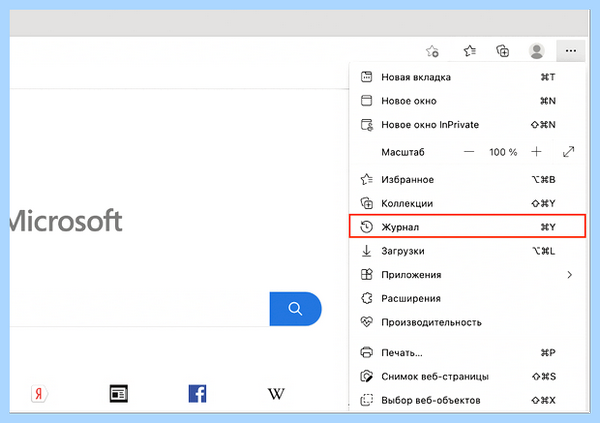
Task: Choose Выбор веб-объектов menu item
Action: coord(468,400)
